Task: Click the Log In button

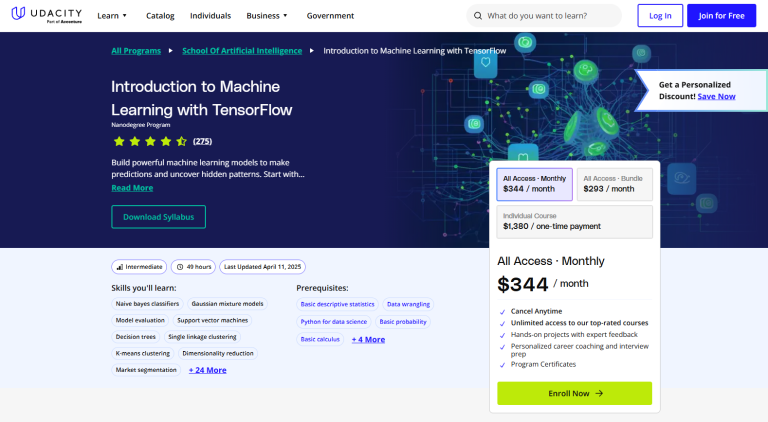Action: (660, 16)
